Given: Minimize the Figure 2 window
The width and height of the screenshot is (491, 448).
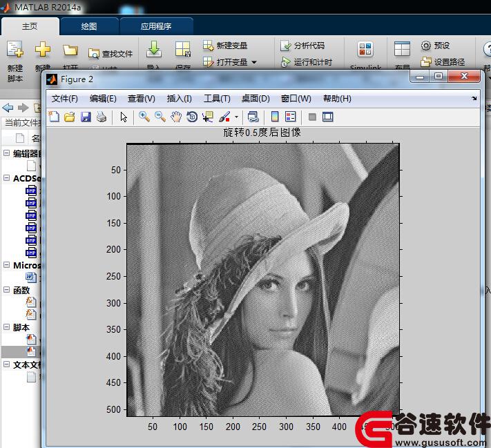Looking at the screenshot, I should click(x=420, y=76).
